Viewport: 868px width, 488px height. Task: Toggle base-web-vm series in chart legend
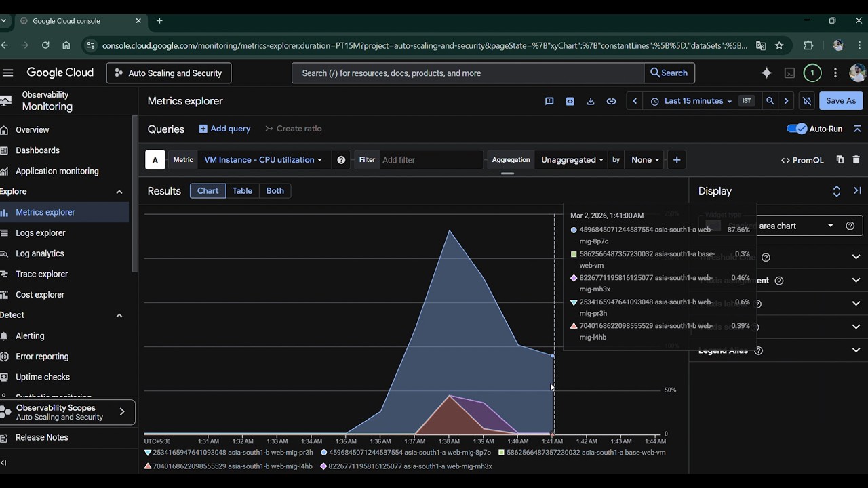point(583,453)
